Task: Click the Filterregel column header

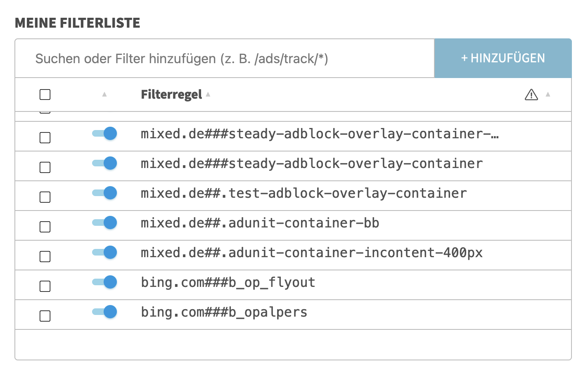Action: 171,95
